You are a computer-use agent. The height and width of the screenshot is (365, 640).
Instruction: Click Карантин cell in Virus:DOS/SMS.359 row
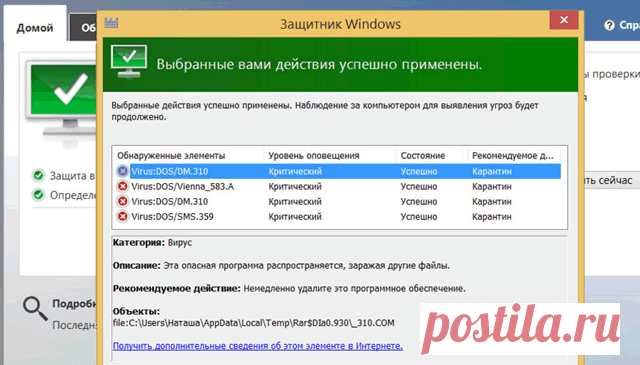pos(491,216)
